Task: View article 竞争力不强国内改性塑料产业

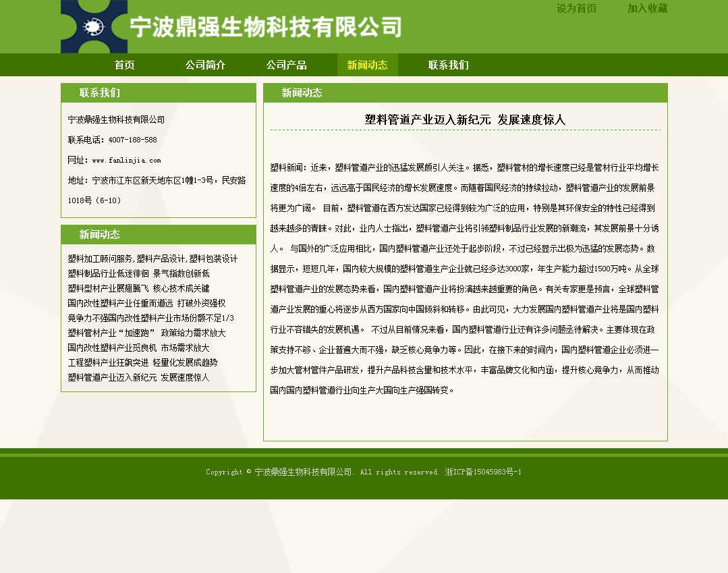Action: tap(150, 318)
